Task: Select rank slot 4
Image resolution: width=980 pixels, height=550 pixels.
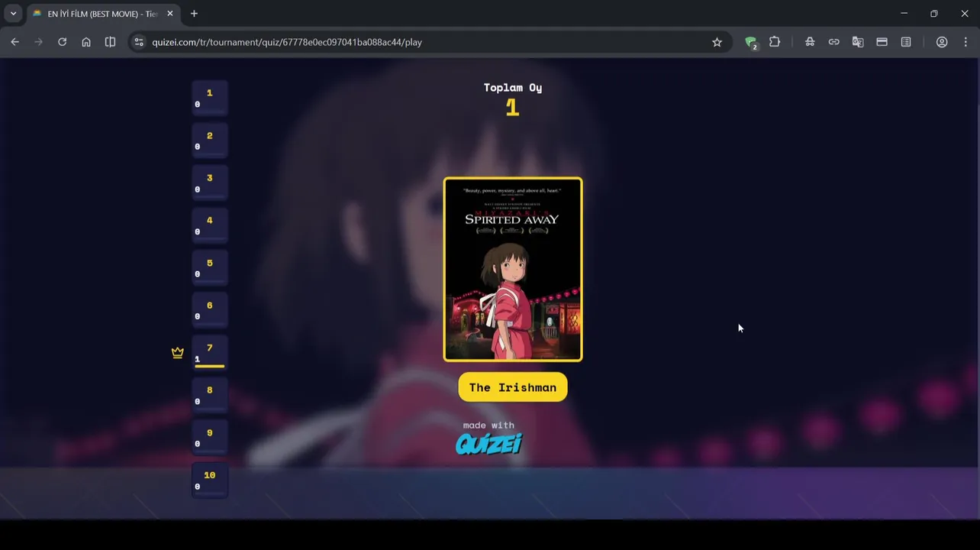Action: [210, 226]
